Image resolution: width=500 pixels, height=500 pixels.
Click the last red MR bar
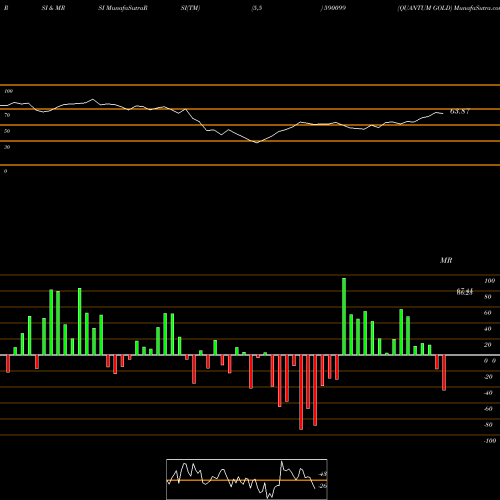pos(444,373)
